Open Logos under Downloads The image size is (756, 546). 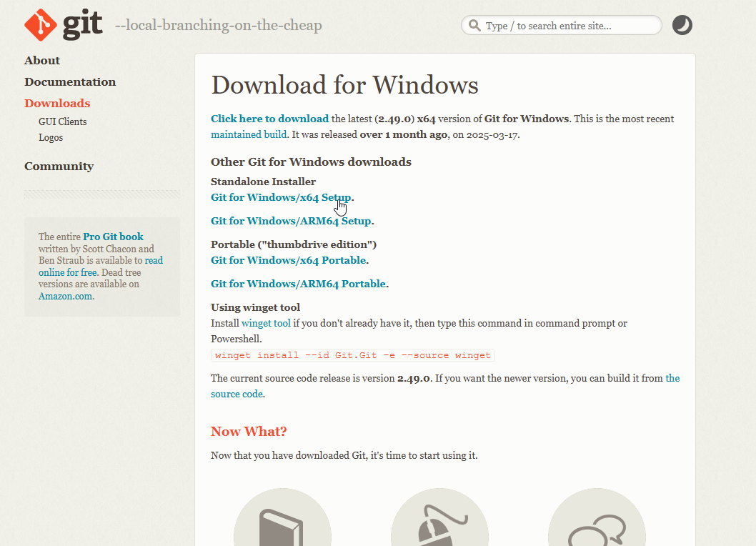coord(51,137)
